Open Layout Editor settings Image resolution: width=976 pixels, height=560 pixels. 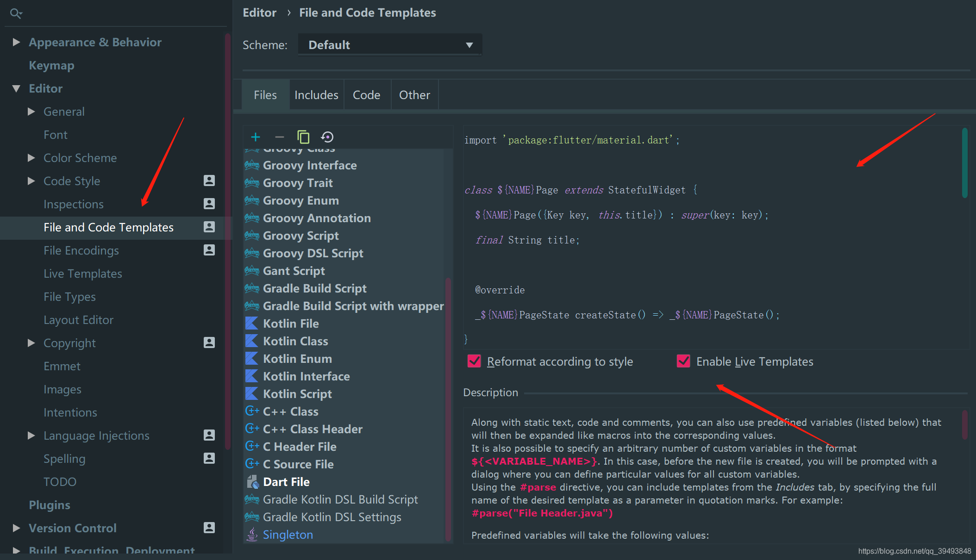click(78, 320)
